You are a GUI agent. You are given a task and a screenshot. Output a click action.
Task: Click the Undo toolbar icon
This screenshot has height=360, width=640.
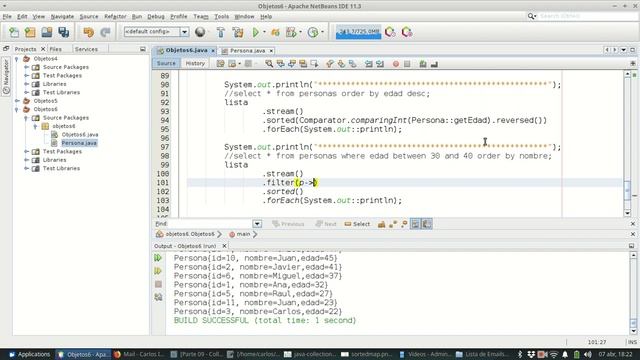(88, 32)
